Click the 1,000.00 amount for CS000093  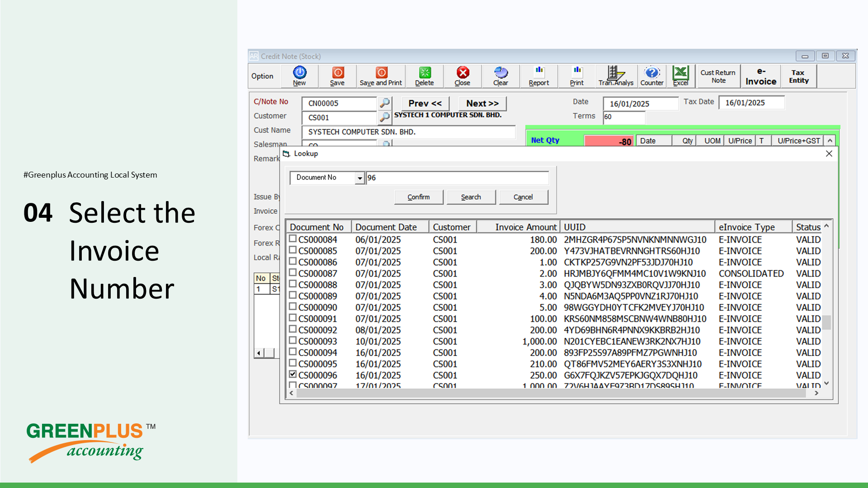coord(539,341)
